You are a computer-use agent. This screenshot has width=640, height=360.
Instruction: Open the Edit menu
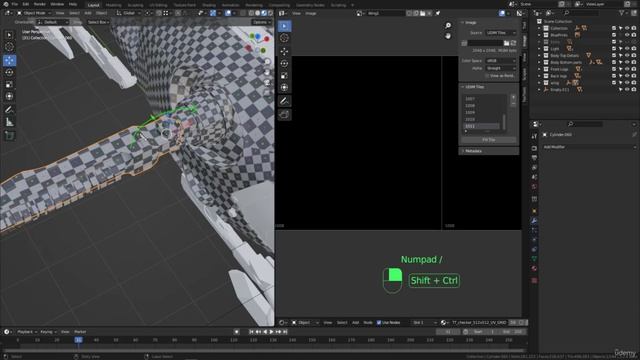tap(26, 4)
